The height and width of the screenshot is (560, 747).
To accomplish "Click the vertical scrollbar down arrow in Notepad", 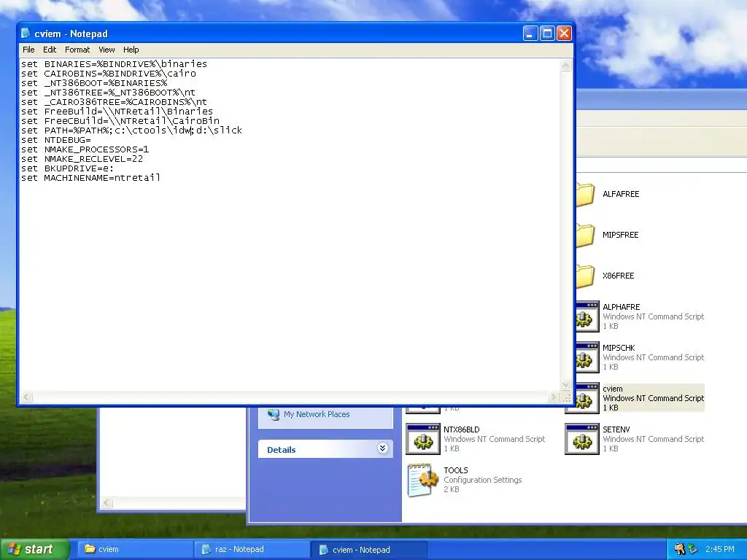I will pos(565,385).
